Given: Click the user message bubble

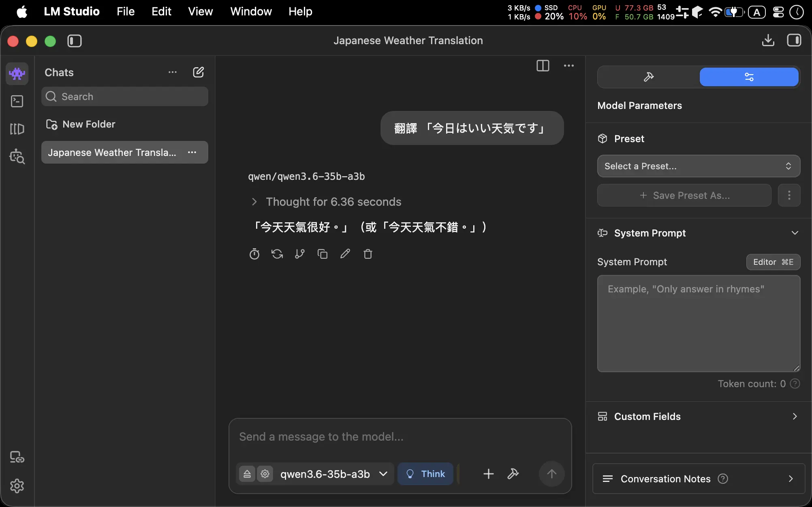Looking at the screenshot, I should tap(472, 128).
